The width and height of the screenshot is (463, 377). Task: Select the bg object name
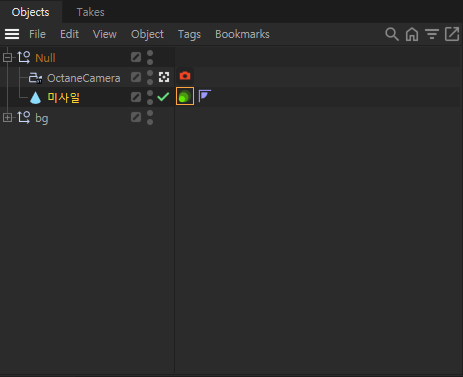click(x=42, y=118)
